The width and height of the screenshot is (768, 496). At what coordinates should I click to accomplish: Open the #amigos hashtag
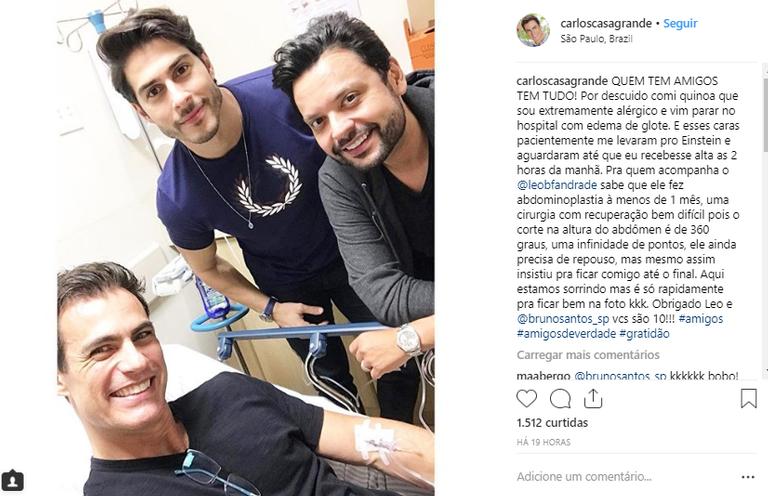pyautogui.click(x=701, y=319)
